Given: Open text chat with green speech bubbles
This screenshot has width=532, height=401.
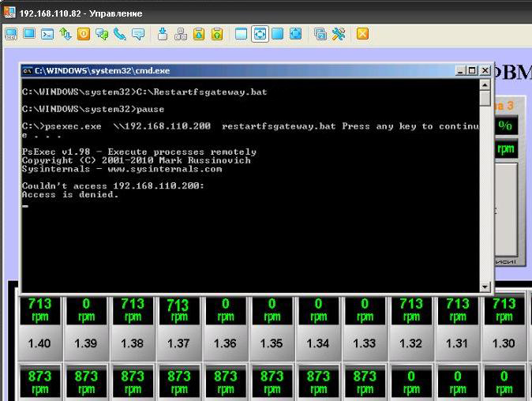Looking at the screenshot, I should coord(102,34).
